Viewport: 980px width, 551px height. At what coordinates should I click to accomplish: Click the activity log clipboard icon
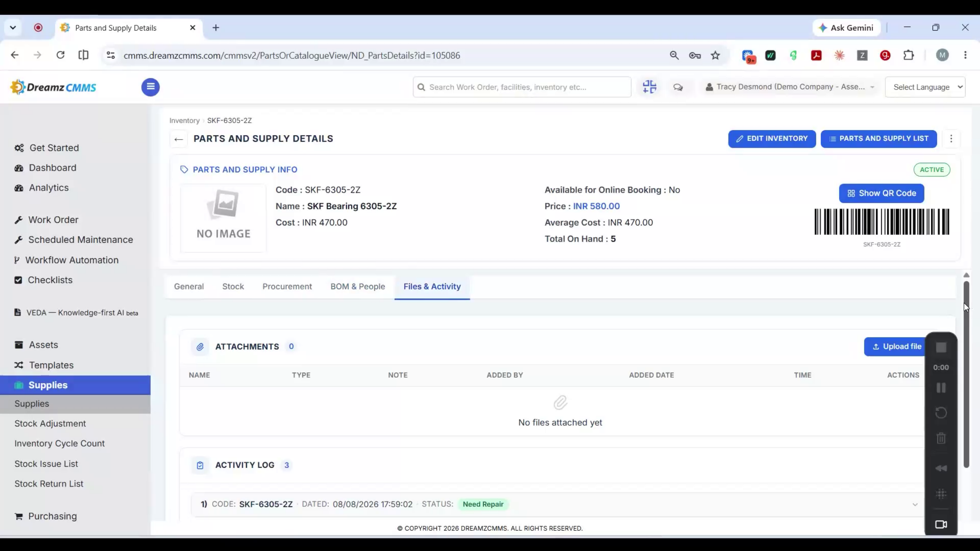(200, 465)
